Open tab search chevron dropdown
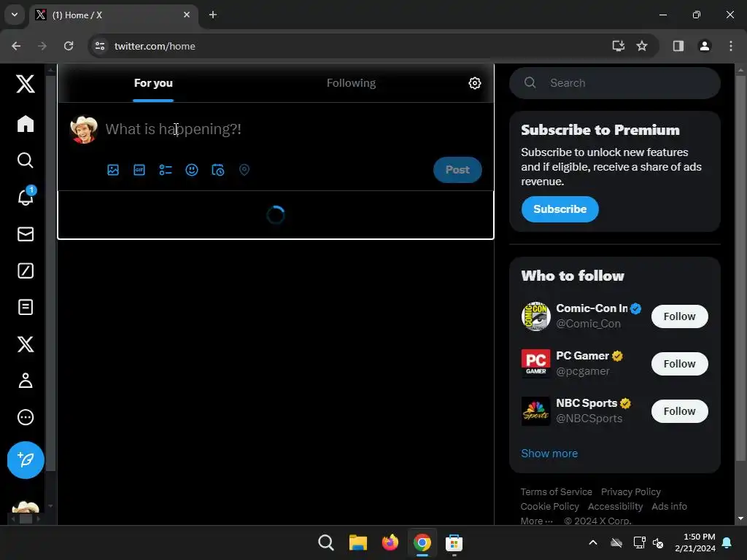 15,15
